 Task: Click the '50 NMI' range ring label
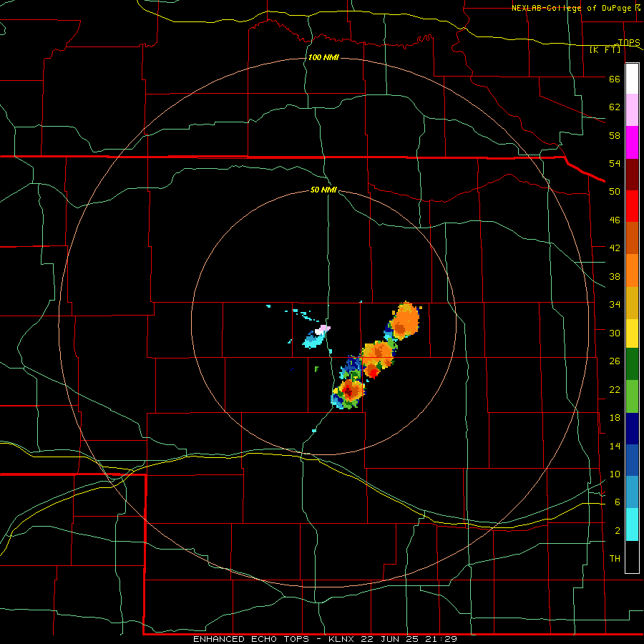[x=323, y=190]
